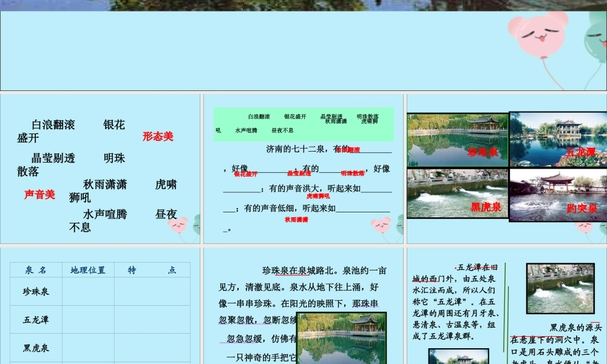Click the large black 秋雨潇潇 phrase
The height and width of the screenshot is (364, 607).
pyautogui.click(x=105, y=184)
